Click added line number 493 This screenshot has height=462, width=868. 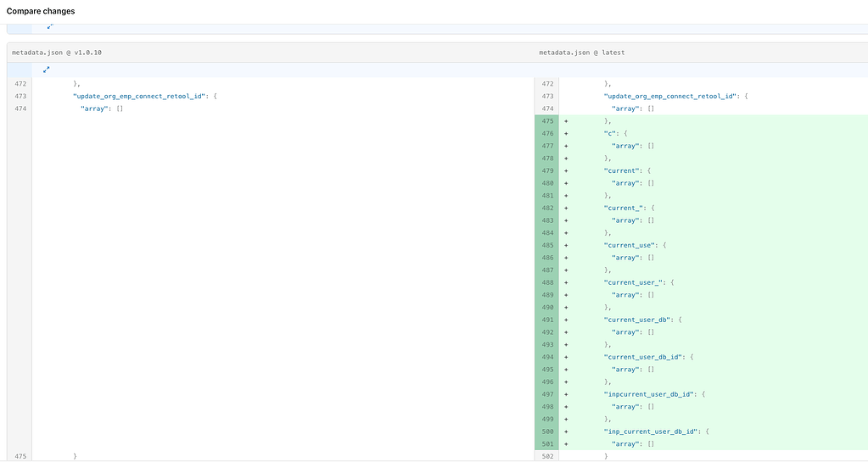[x=547, y=345]
